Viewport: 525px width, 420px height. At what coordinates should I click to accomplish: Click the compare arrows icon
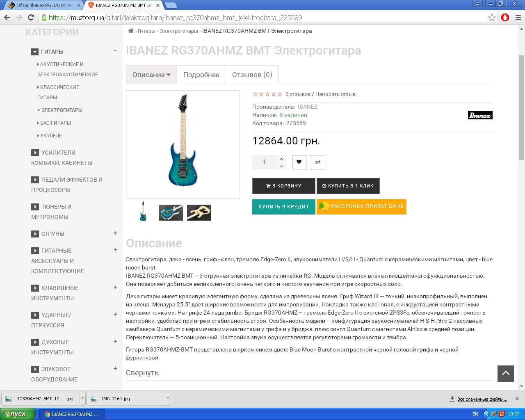coord(318,162)
